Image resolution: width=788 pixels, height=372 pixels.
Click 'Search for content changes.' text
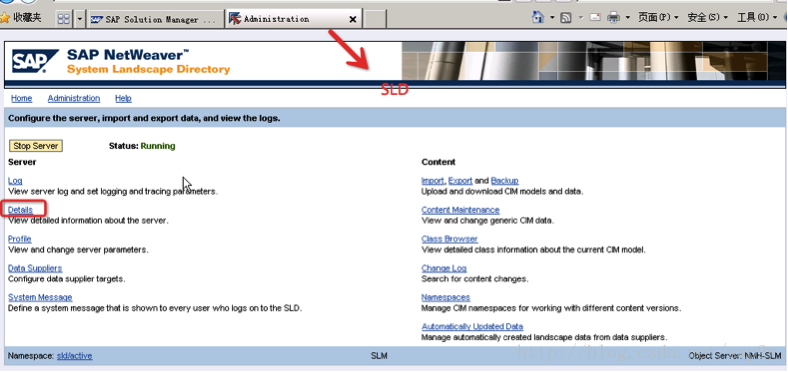(475, 279)
